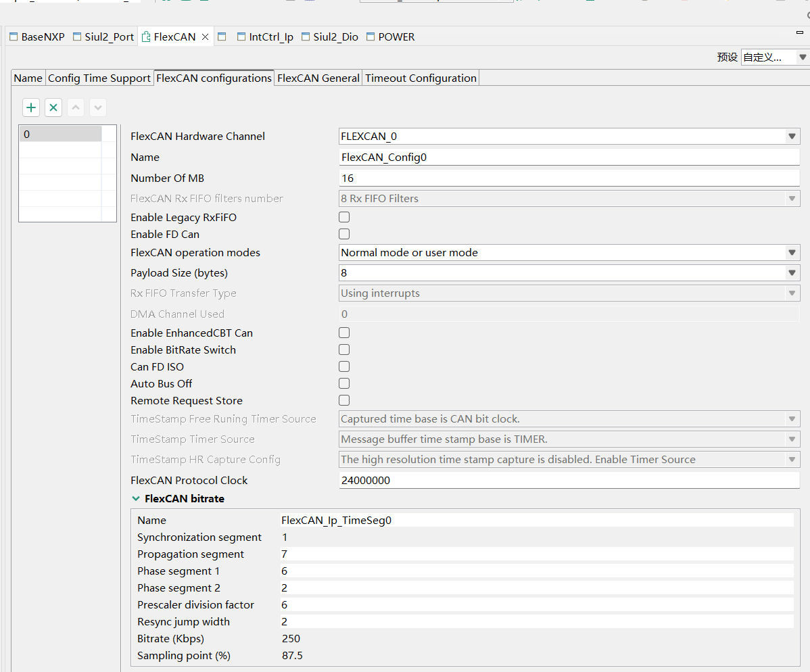Click the Number Of MB field
Screen dimensions: 810x672
(x=569, y=178)
